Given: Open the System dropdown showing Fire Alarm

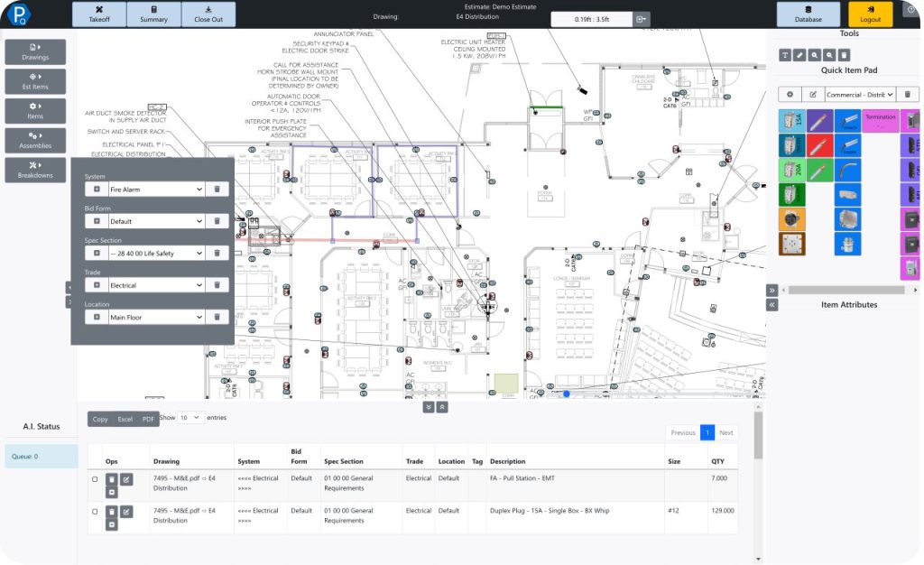Looking at the screenshot, I should point(156,190).
